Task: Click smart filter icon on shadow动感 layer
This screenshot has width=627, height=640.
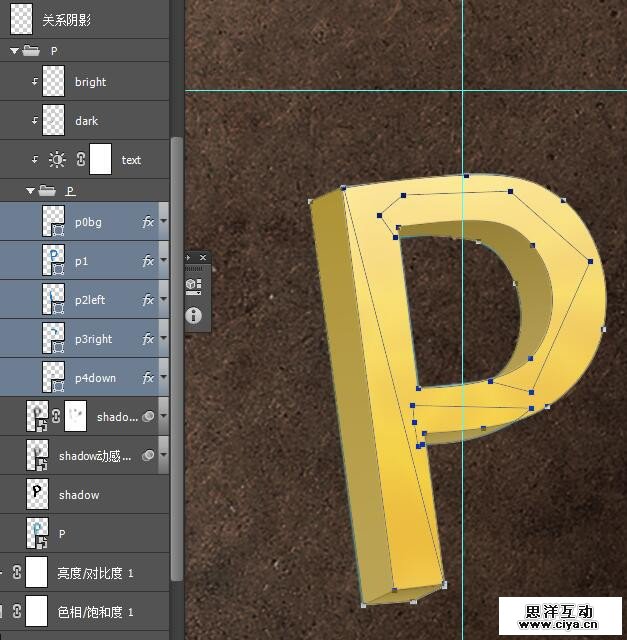Action: point(148,455)
